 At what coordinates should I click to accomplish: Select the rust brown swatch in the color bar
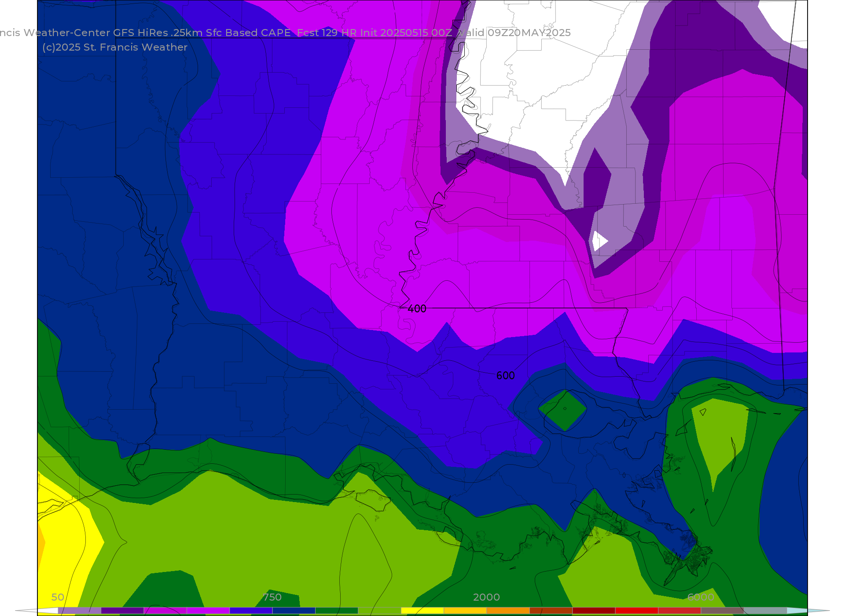coord(551,611)
